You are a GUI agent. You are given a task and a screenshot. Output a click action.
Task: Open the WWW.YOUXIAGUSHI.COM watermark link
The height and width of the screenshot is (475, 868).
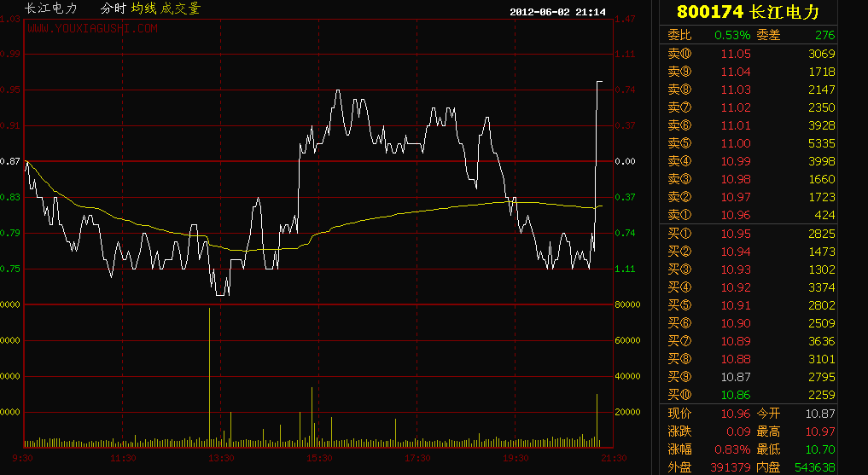coord(92,28)
